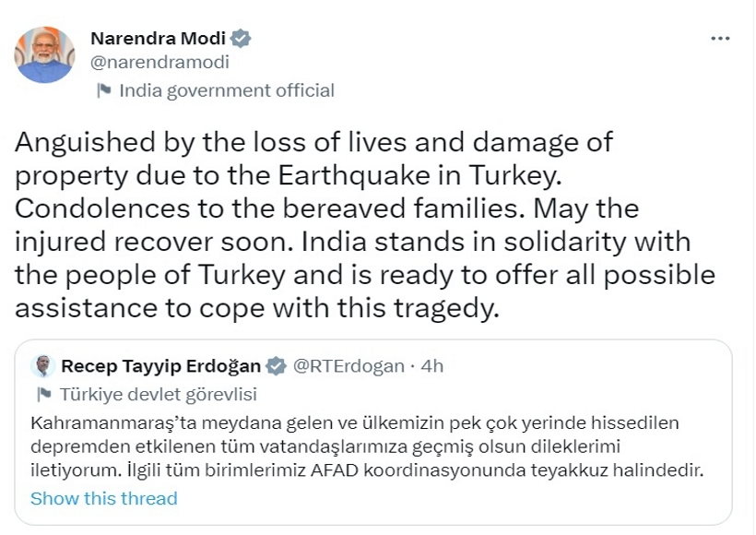Click Erdoğan's small avatar in quoted tweet
The image size is (756, 535).
tap(42, 366)
